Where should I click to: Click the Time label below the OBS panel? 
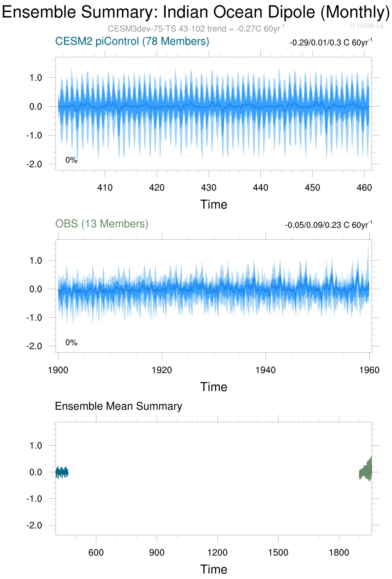[213, 387]
